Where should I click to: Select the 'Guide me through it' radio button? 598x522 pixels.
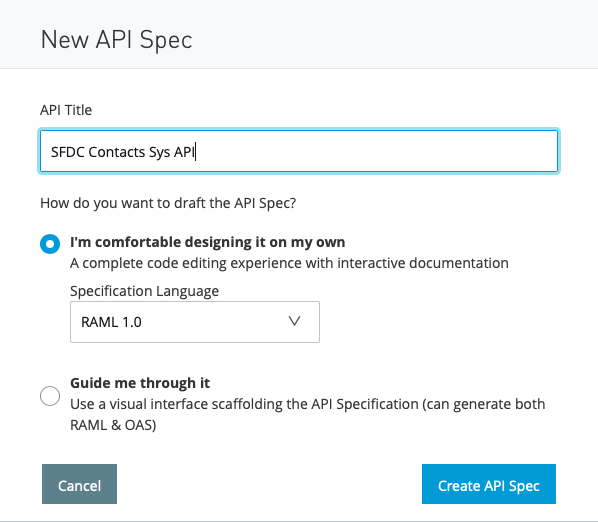point(50,396)
